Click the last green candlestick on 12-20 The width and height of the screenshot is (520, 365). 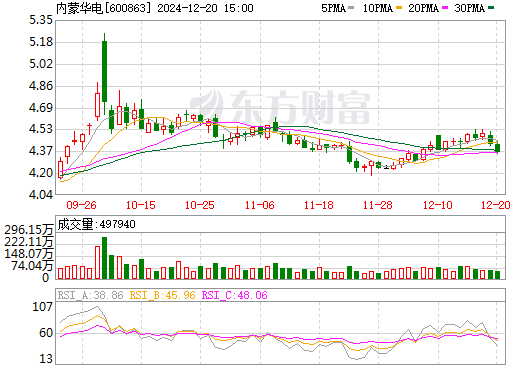point(498,148)
